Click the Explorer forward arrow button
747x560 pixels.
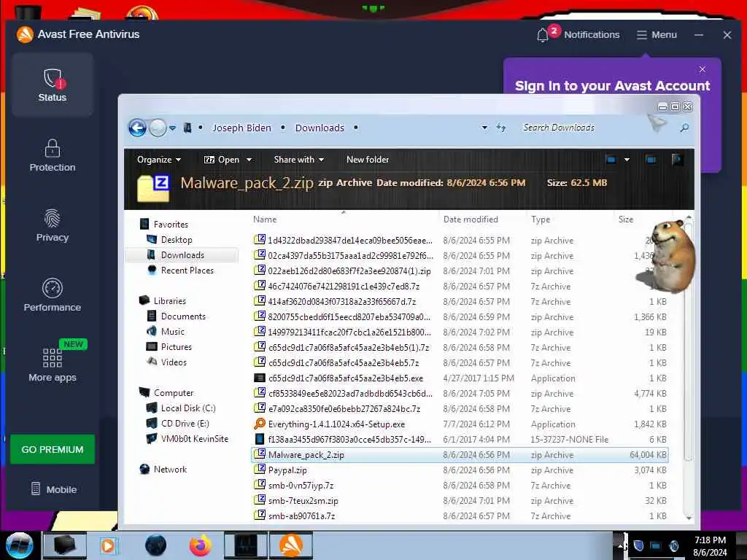coord(158,128)
